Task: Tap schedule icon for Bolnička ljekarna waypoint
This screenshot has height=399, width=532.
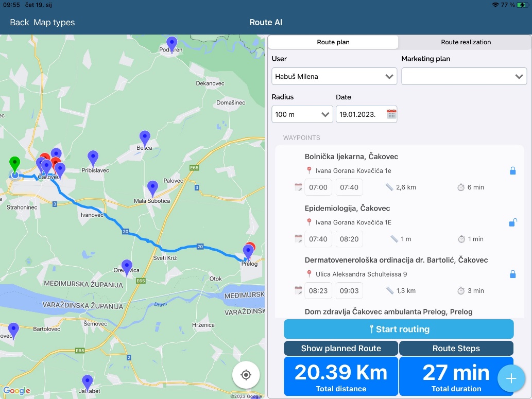Action: [x=298, y=187]
